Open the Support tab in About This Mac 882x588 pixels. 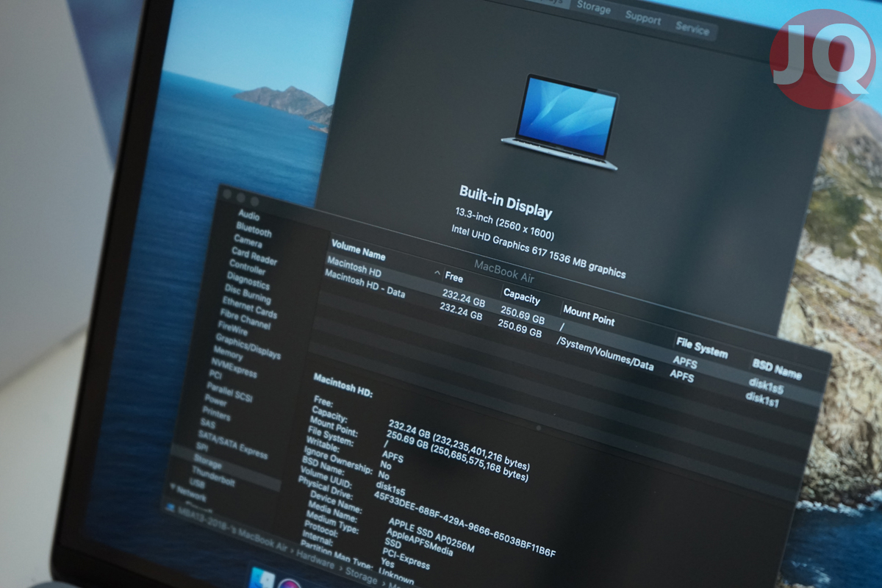pyautogui.click(x=642, y=19)
